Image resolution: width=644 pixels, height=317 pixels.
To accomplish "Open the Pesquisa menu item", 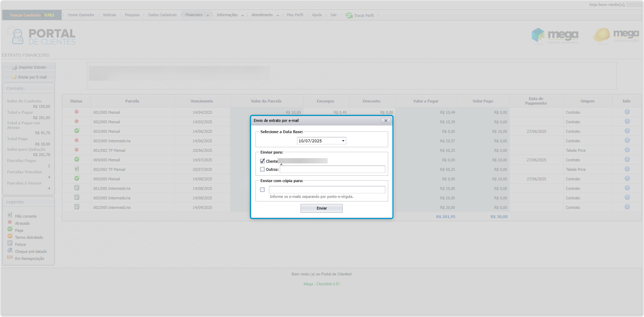I will pos(132,15).
